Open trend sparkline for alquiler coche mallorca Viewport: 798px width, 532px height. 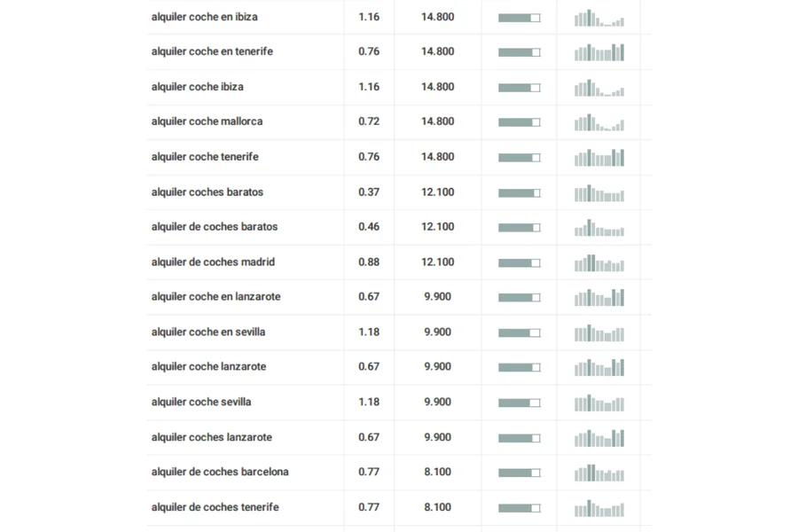coord(598,122)
